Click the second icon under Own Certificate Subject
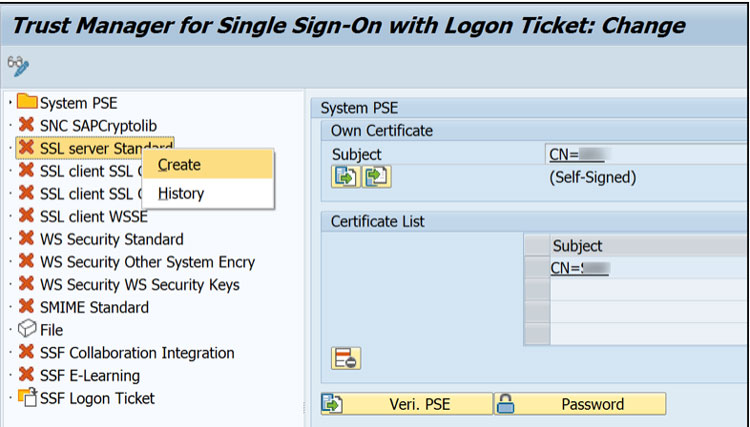The width and height of the screenshot is (750, 427). (377, 177)
